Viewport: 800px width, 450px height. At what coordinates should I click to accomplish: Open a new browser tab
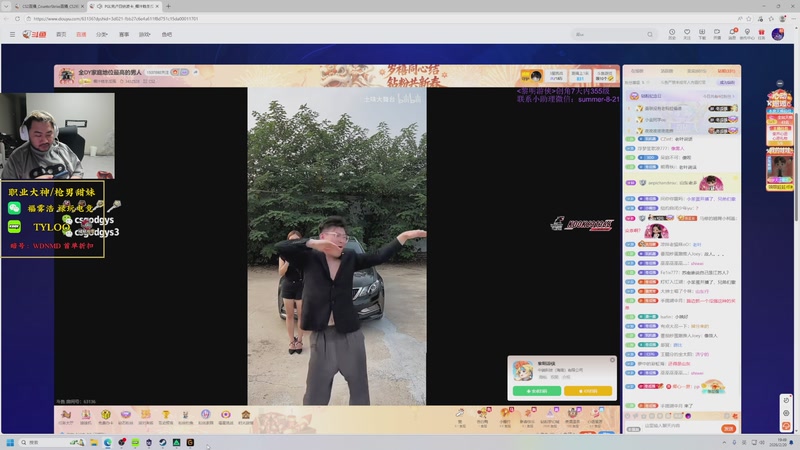point(168,6)
